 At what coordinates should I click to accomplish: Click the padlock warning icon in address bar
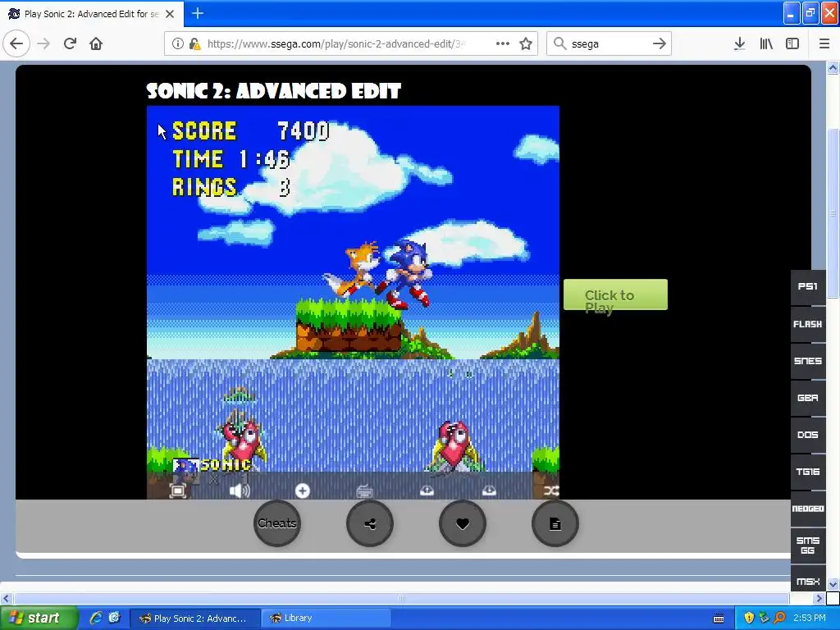tap(195, 44)
